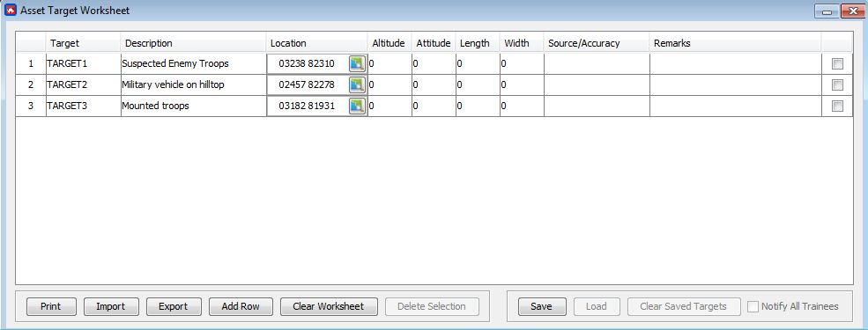Open map picker for TARGET1 location
Screen dimensions: 868x330
click(x=357, y=64)
